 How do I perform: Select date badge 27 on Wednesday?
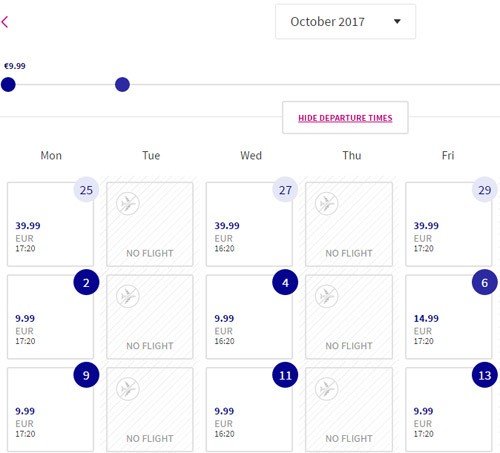pos(285,190)
